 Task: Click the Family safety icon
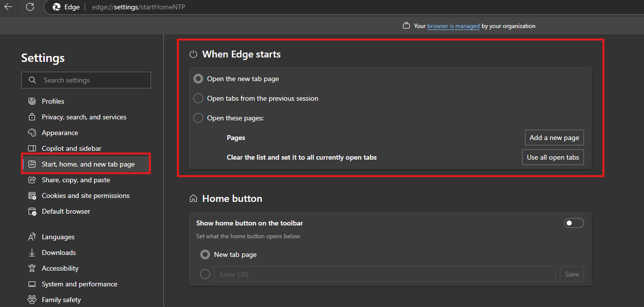click(32, 300)
